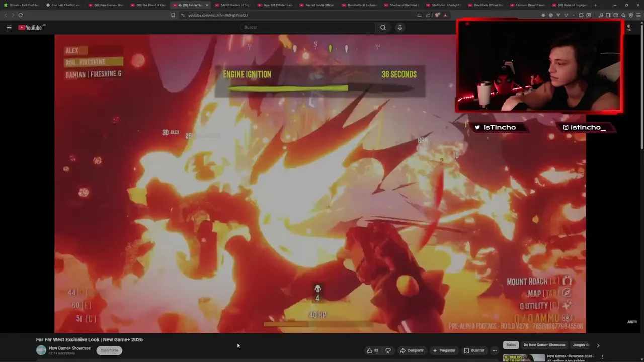Image resolution: width=644 pixels, height=362 pixels.
Task: Select the Todos filter chip
Action: (511, 345)
